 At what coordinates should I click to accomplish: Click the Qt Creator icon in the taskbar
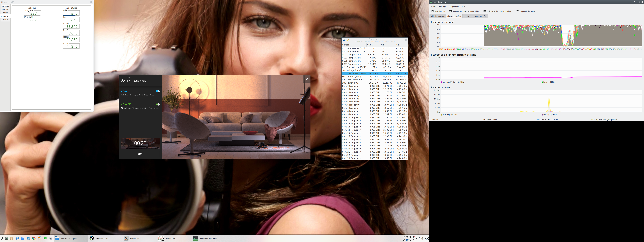(45, 239)
